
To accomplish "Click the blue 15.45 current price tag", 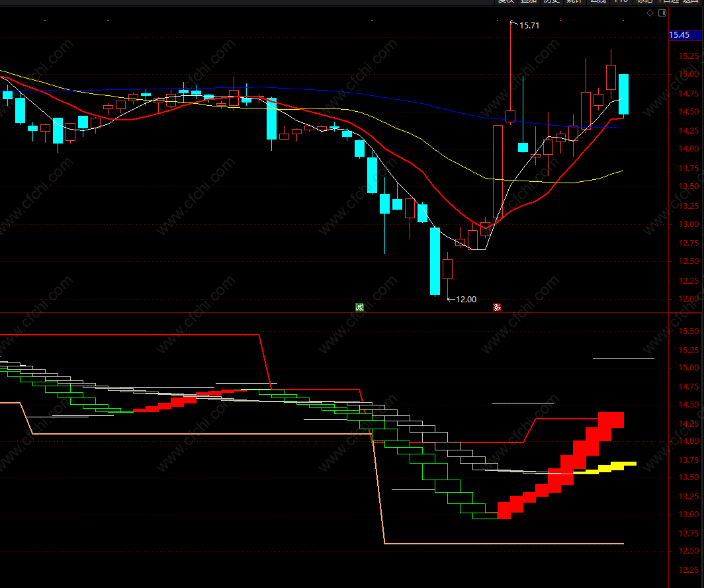I will (x=685, y=35).
